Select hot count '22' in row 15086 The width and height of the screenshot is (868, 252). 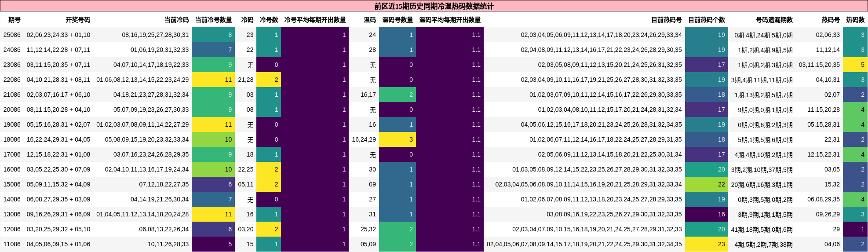(x=707, y=184)
